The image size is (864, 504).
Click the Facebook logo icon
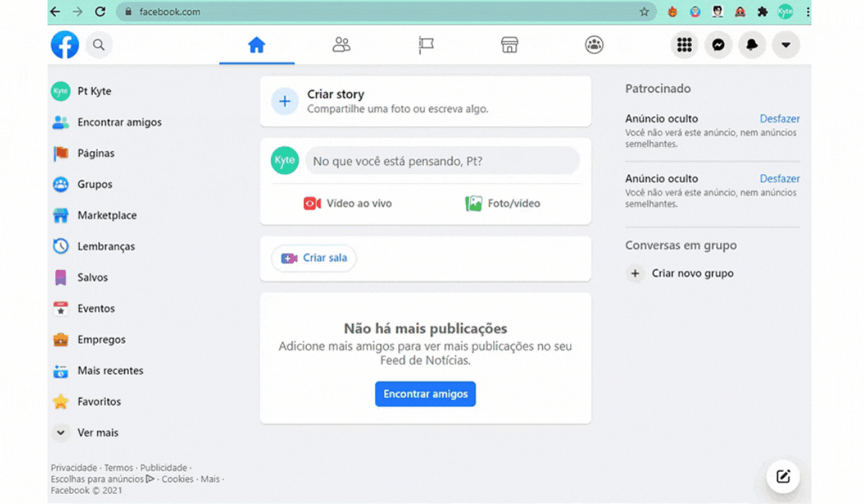(65, 45)
